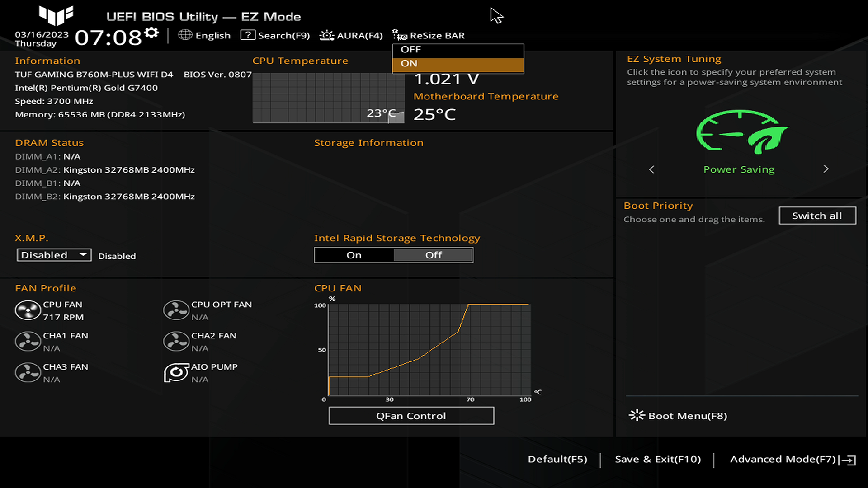
Task: Click the Power Saving gauge icon
Action: (x=741, y=132)
